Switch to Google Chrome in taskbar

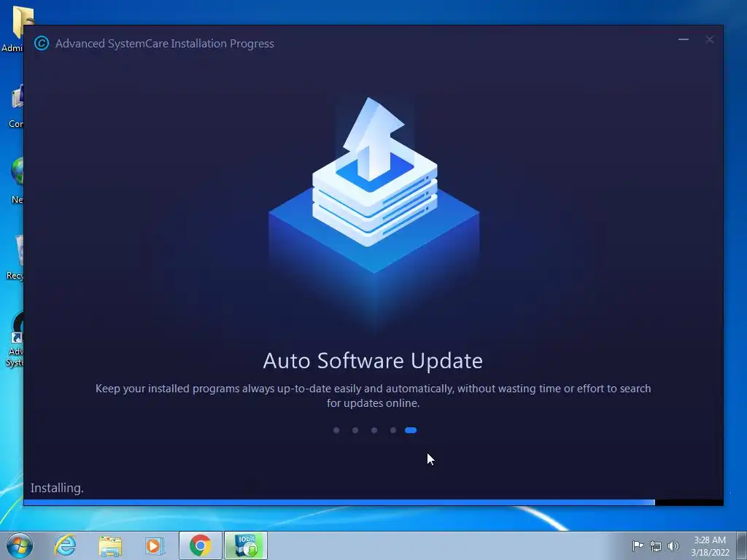pos(200,545)
